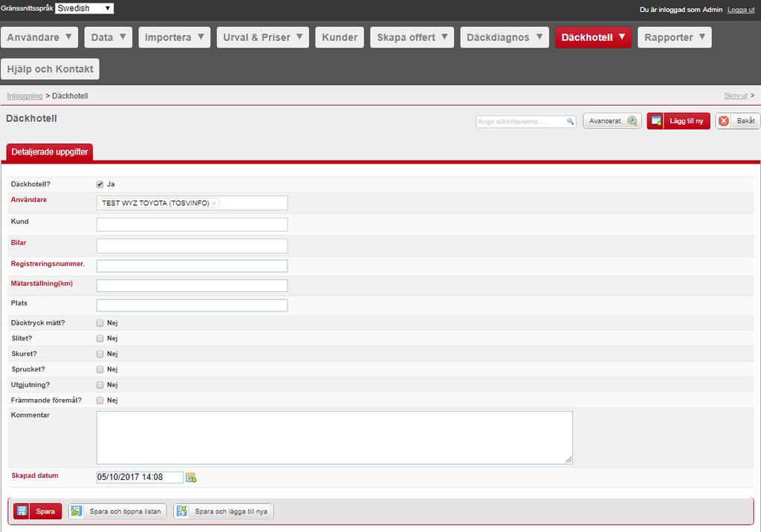This screenshot has width=761, height=532.
Task: Open the Kunder menu item
Action: pos(340,37)
